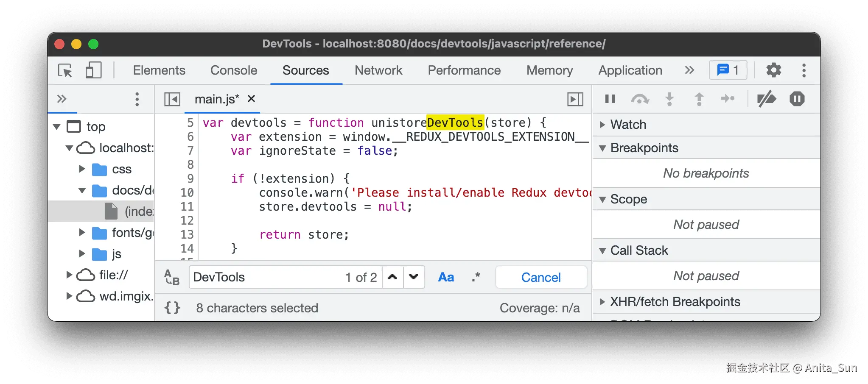Toggle deactivate breakpoints

pyautogui.click(x=767, y=99)
